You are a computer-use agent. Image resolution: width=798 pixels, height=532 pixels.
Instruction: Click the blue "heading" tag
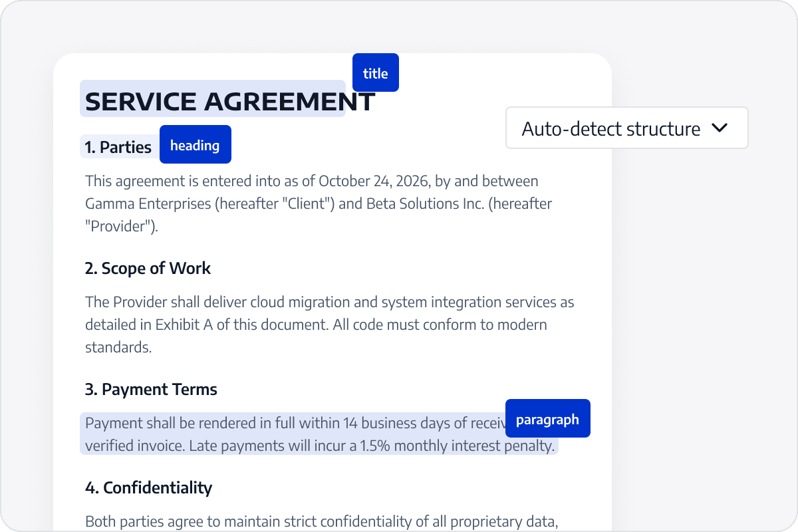[x=196, y=144]
